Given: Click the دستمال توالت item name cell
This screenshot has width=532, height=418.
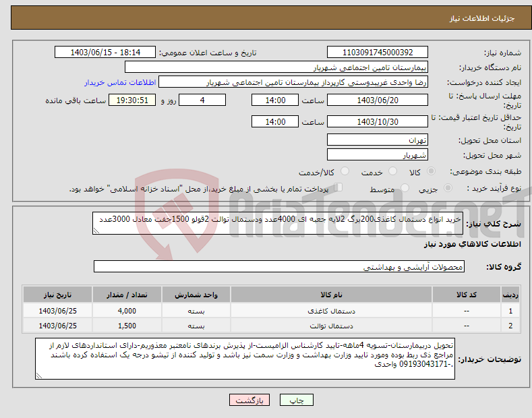Looking at the screenshot, I should point(331,326).
